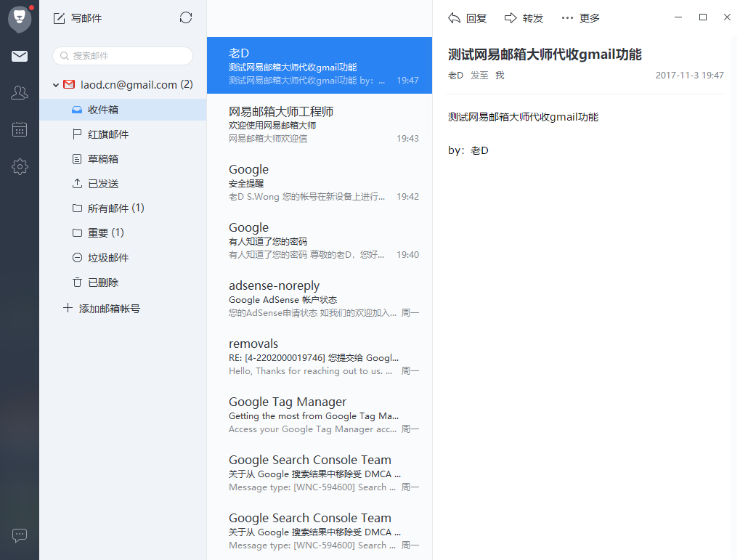Click the trash bin icon
This screenshot has height=560, width=740.
pos(77,283)
